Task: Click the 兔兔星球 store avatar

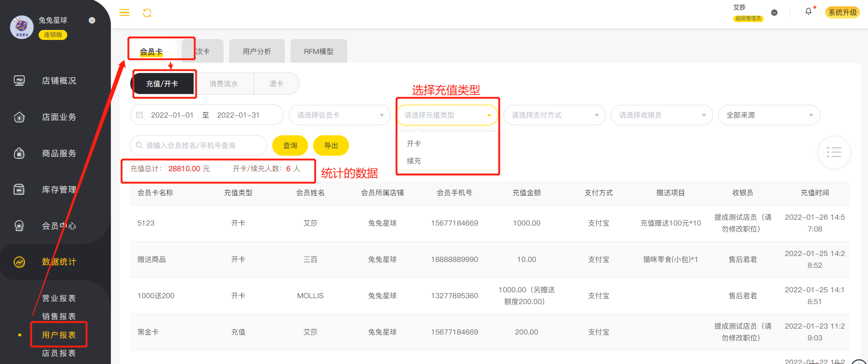Action: (22, 27)
